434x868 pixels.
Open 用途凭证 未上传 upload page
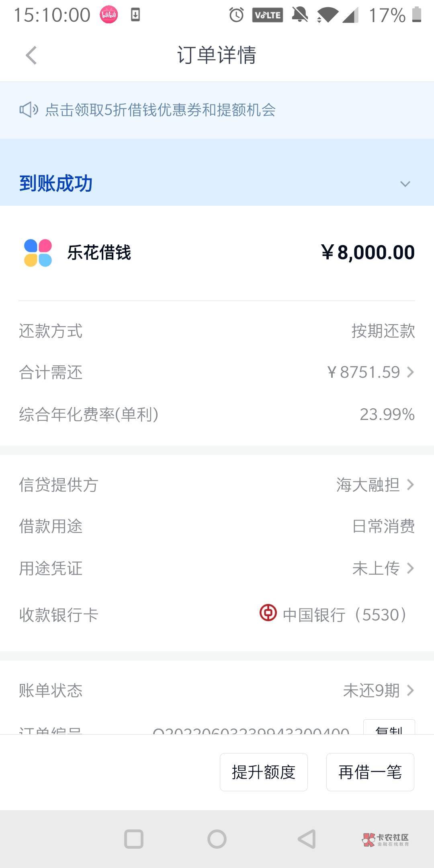pyautogui.click(x=382, y=568)
